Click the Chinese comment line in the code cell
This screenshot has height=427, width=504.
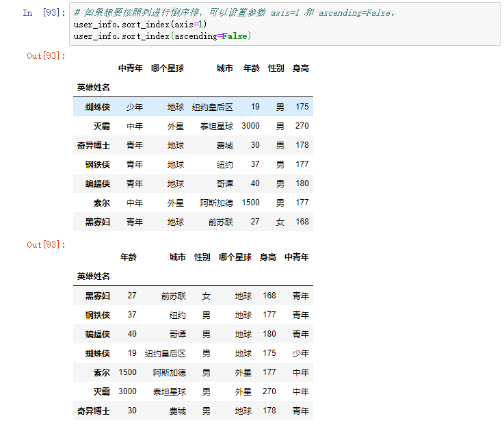[235, 13]
